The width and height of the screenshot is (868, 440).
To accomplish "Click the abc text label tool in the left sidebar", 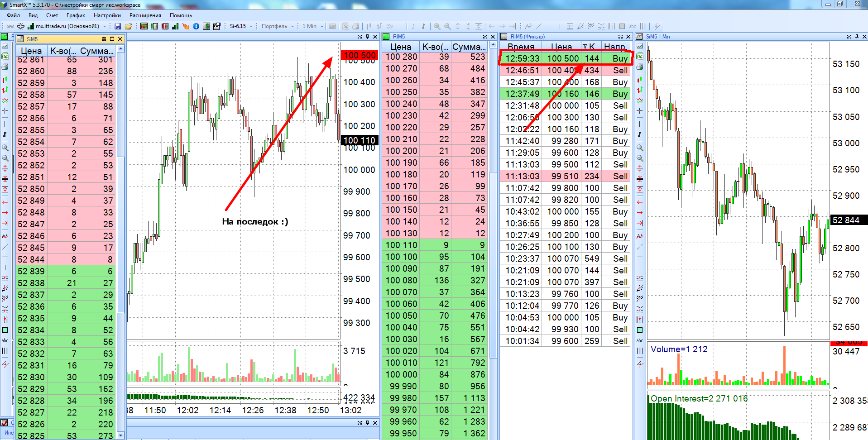I will pos(5,340).
